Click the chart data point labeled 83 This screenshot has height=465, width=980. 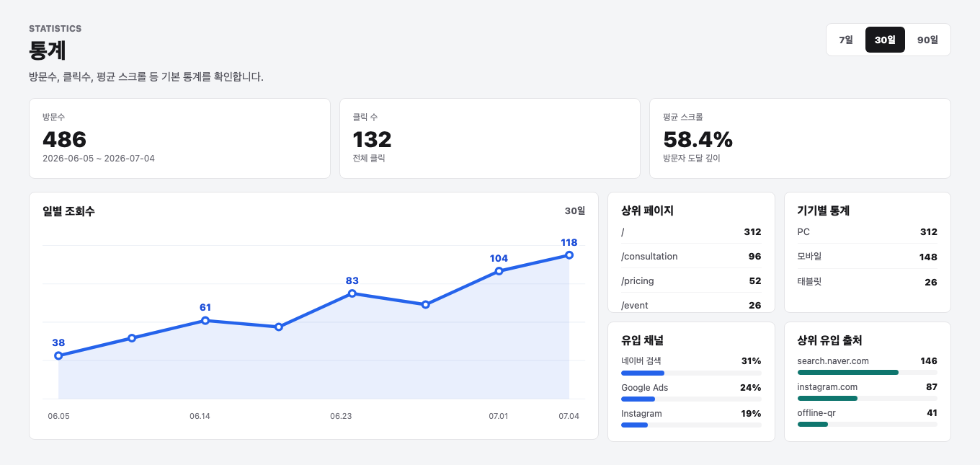(352, 293)
